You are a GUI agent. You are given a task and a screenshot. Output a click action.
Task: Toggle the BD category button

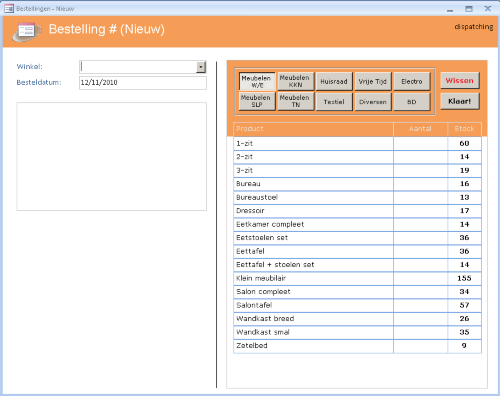(412, 101)
